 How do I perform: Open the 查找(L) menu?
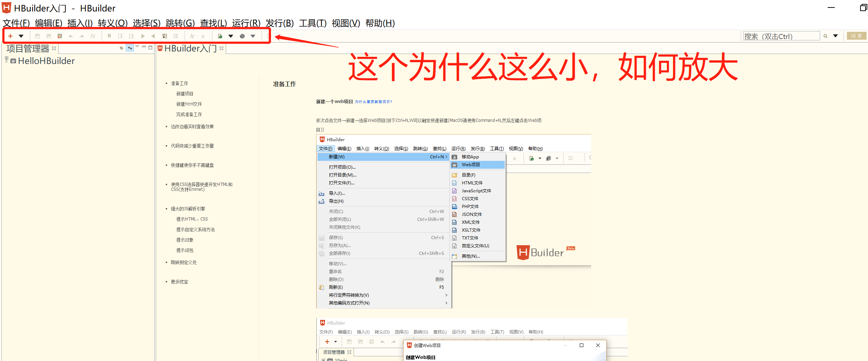click(214, 23)
